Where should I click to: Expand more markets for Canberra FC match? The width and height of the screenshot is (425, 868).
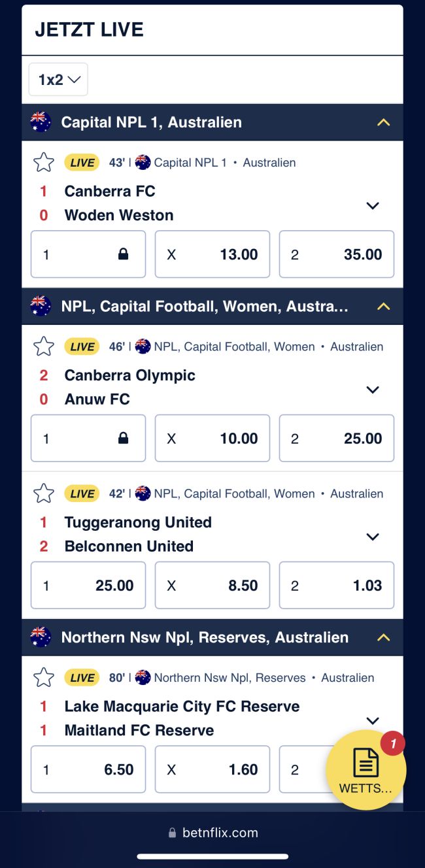tap(373, 206)
